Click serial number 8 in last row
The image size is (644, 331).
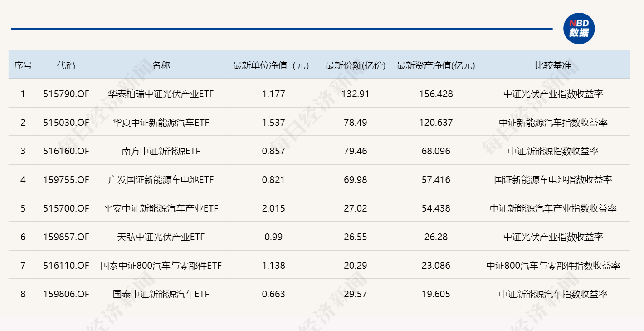point(23,294)
